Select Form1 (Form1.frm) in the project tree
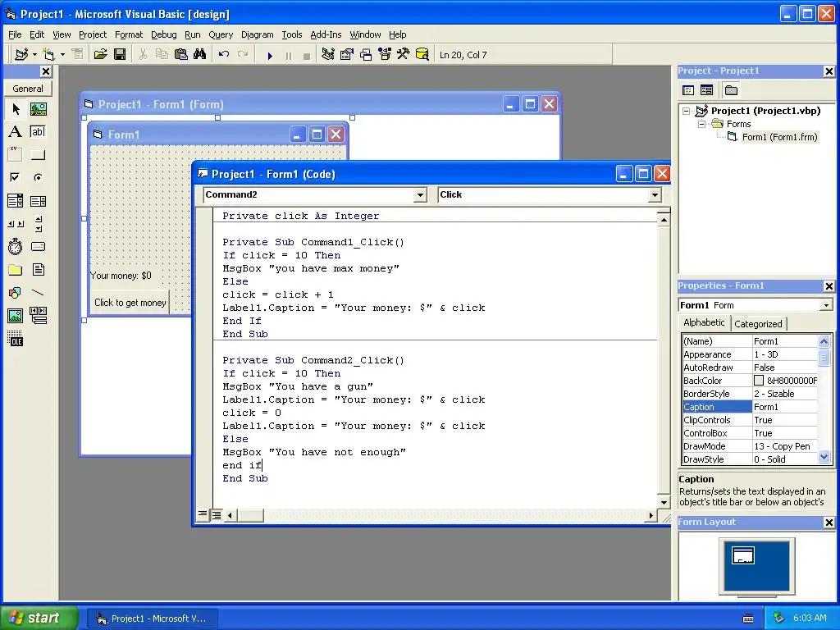The width and height of the screenshot is (840, 630). click(779, 137)
